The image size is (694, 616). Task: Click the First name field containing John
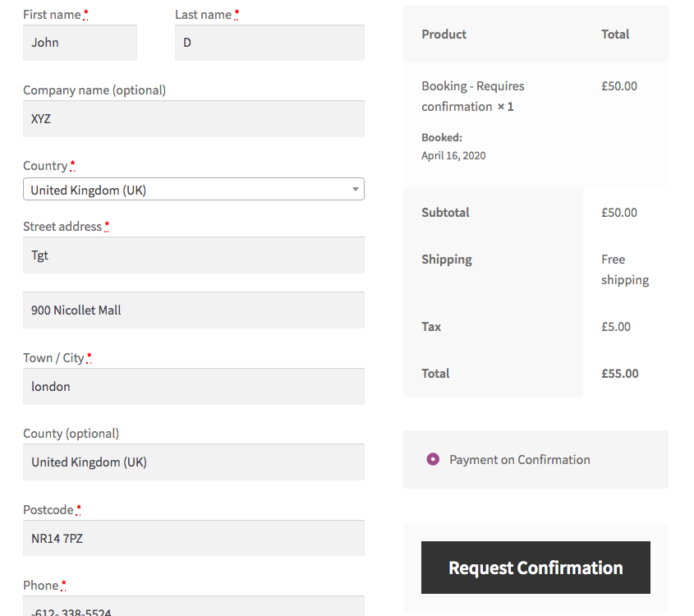click(x=80, y=43)
